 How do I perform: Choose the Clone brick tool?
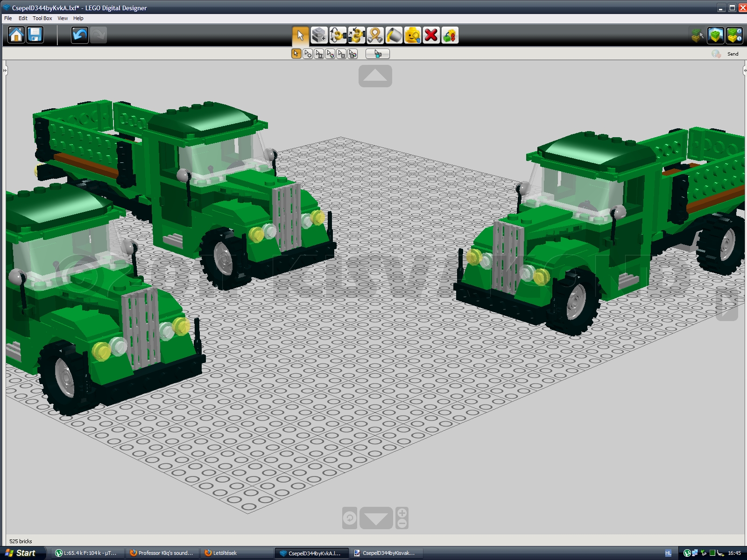[319, 35]
